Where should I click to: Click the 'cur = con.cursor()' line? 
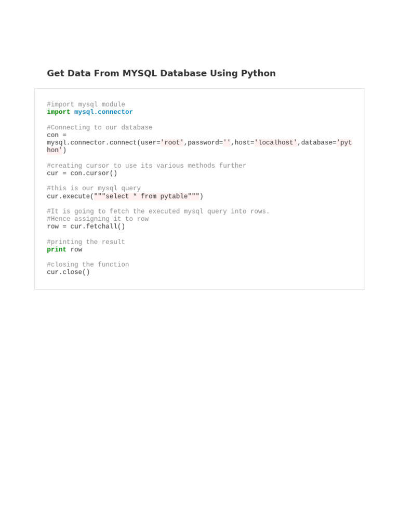tap(82, 173)
